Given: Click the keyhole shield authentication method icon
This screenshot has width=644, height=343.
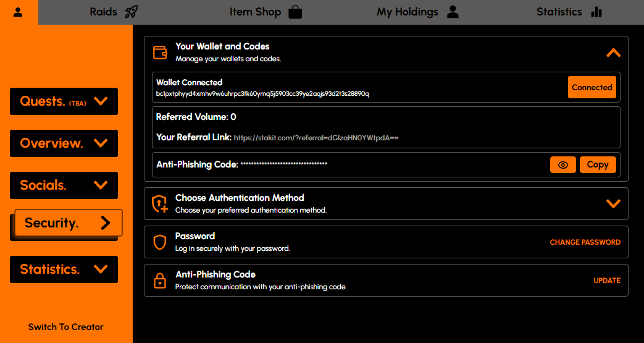Looking at the screenshot, I should coord(160,204).
